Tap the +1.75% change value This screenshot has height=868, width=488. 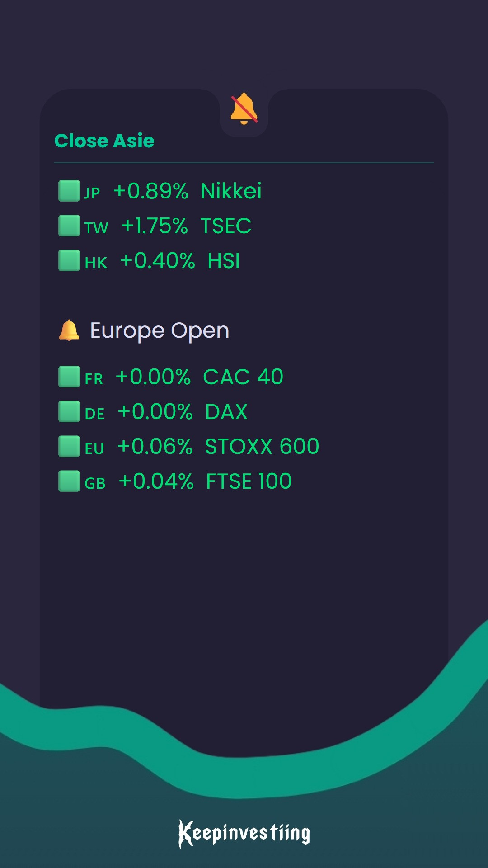(x=154, y=226)
